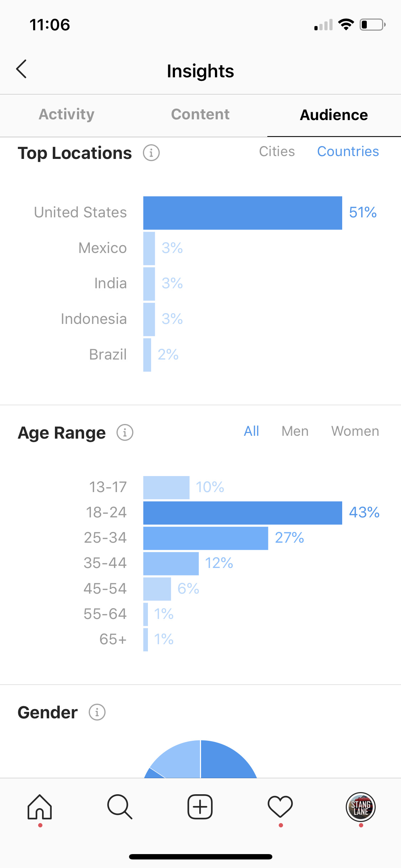Viewport: 401px width, 868px height.
Task: Switch Top Locations to Cities
Action: [x=277, y=151]
